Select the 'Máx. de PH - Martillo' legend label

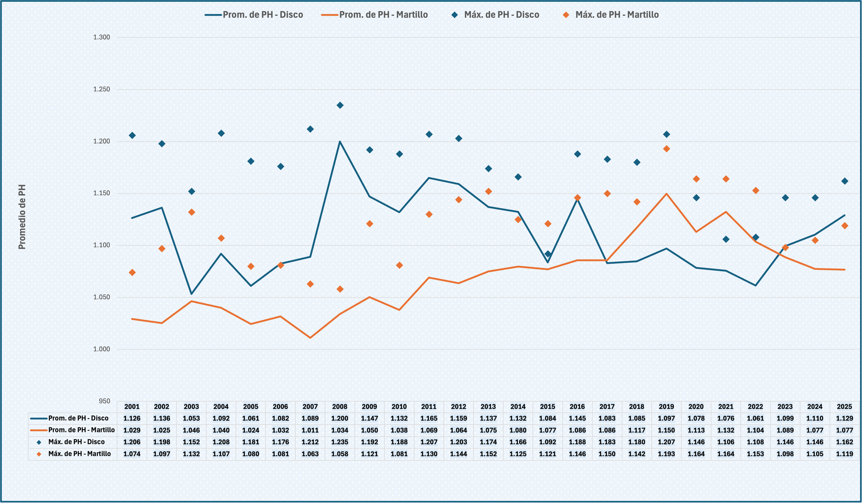click(x=617, y=15)
